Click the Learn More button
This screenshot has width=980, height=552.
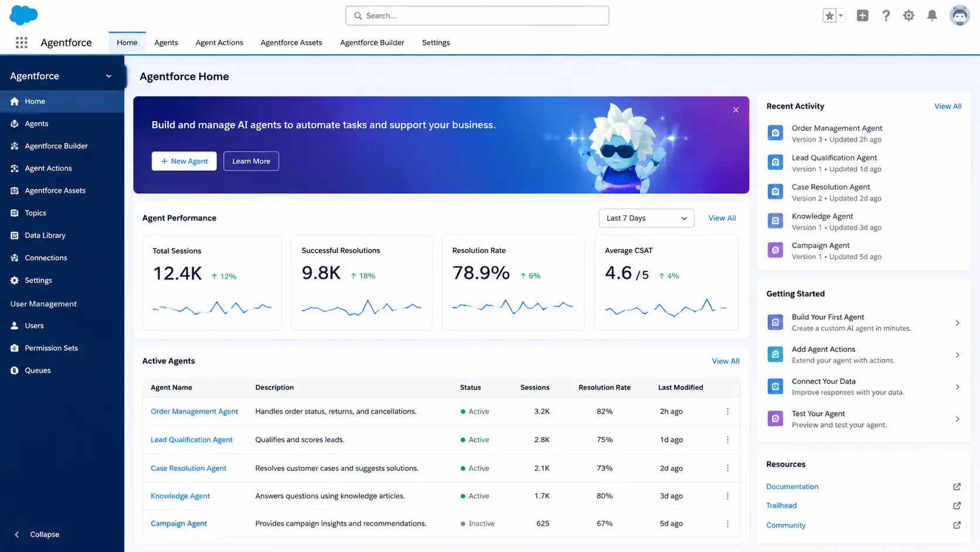click(251, 161)
